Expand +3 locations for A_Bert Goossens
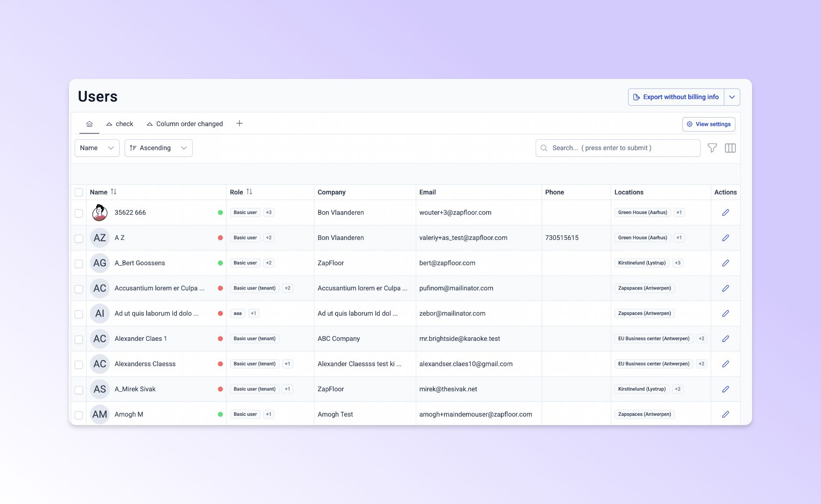821x504 pixels. [678, 263]
